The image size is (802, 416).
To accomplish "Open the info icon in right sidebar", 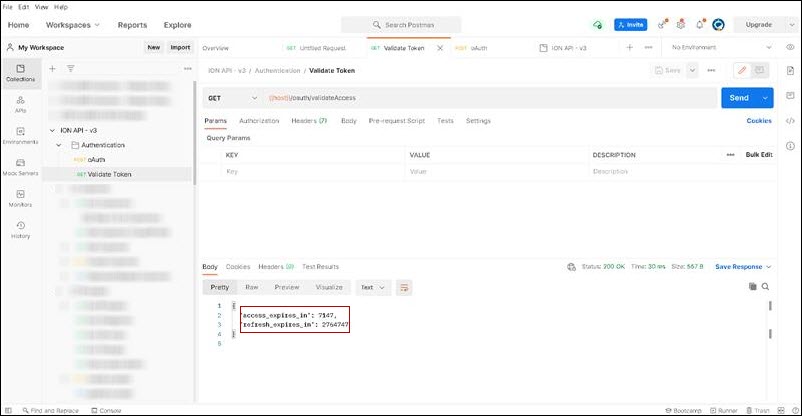I will 790,146.
